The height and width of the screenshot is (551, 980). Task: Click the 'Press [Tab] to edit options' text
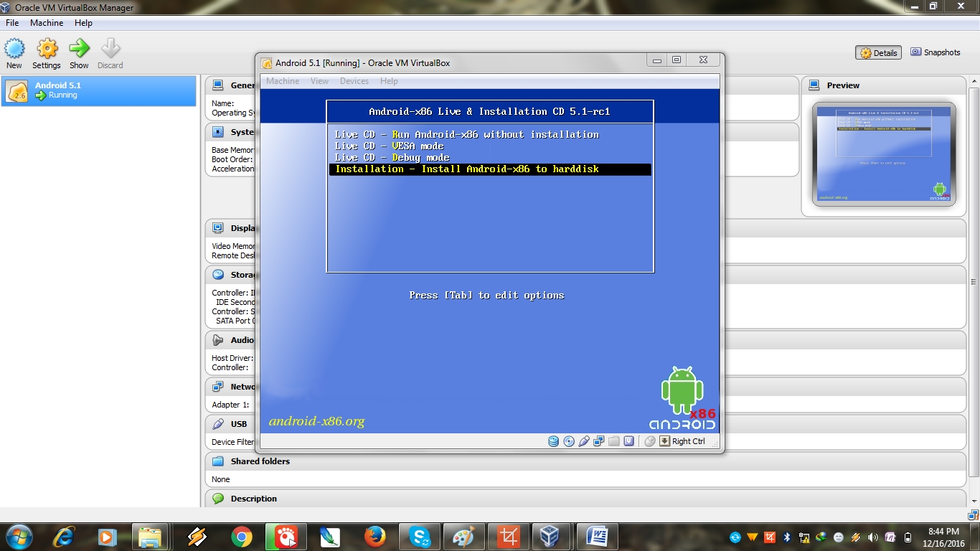pos(486,295)
